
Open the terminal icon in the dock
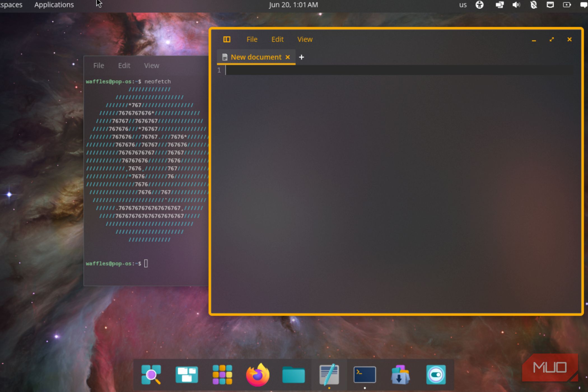click(365, 375)
